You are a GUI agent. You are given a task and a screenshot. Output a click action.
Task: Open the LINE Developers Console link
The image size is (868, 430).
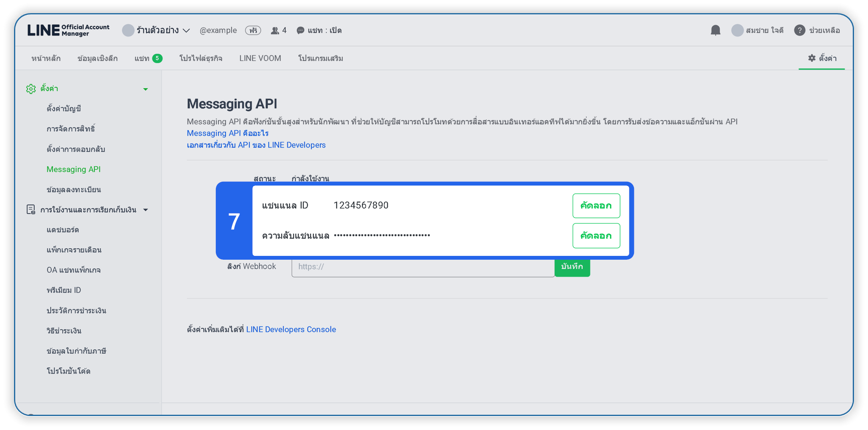pos(291,330)
